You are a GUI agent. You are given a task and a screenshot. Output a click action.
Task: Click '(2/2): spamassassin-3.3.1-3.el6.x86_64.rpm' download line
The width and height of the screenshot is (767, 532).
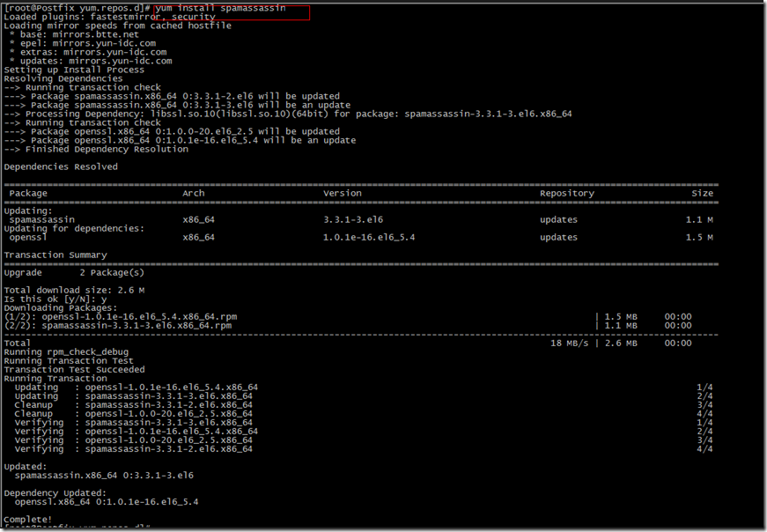point(118,325)
